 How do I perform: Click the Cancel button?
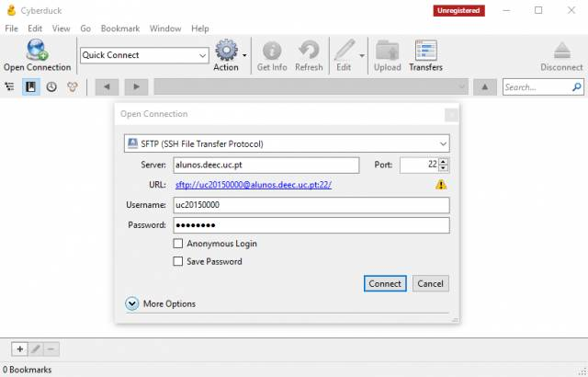coord(431,283)
